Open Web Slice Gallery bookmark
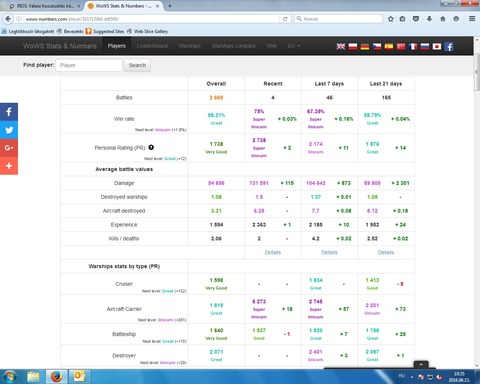Screen dimensions: 480x384 (147, 31)
